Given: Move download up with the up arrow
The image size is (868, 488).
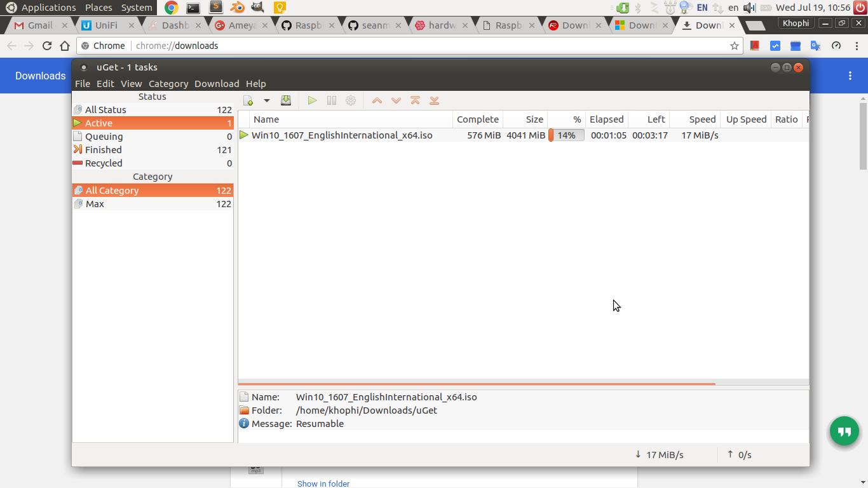Looking at the screenshot, I should pyautogui.click(x=377, y=100).
